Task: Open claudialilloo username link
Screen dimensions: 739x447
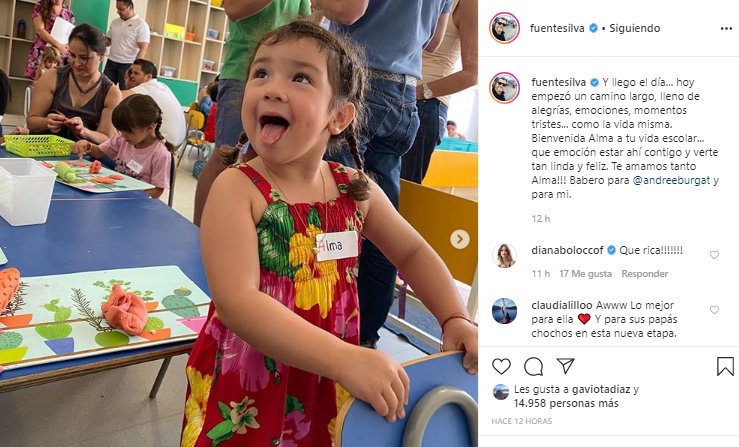Action: click(x=562, y=305)
